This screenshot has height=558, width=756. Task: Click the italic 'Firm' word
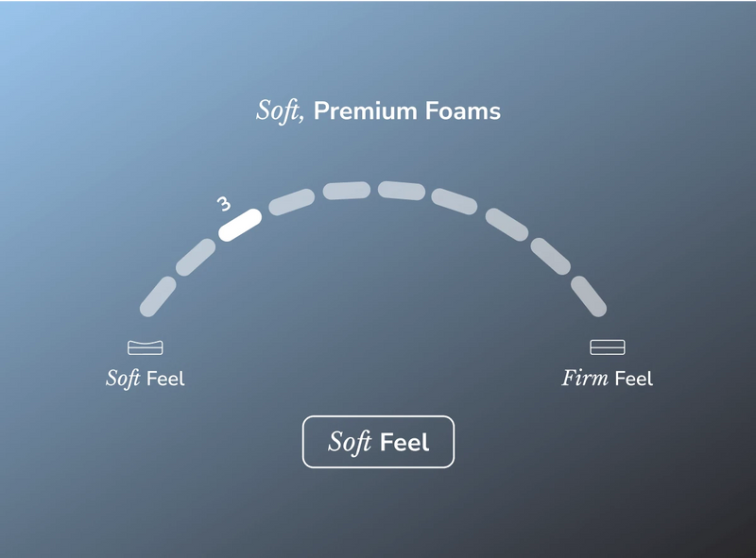[585, 379]
